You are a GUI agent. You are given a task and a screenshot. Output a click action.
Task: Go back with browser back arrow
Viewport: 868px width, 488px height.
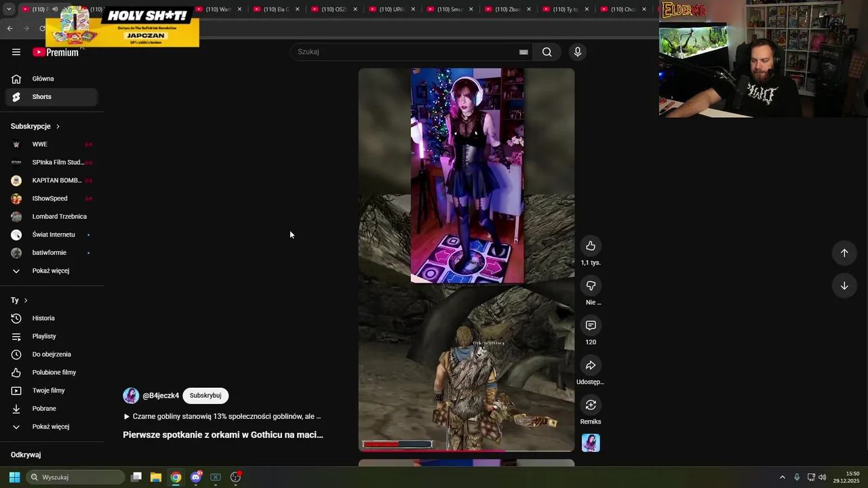[9, 28]
